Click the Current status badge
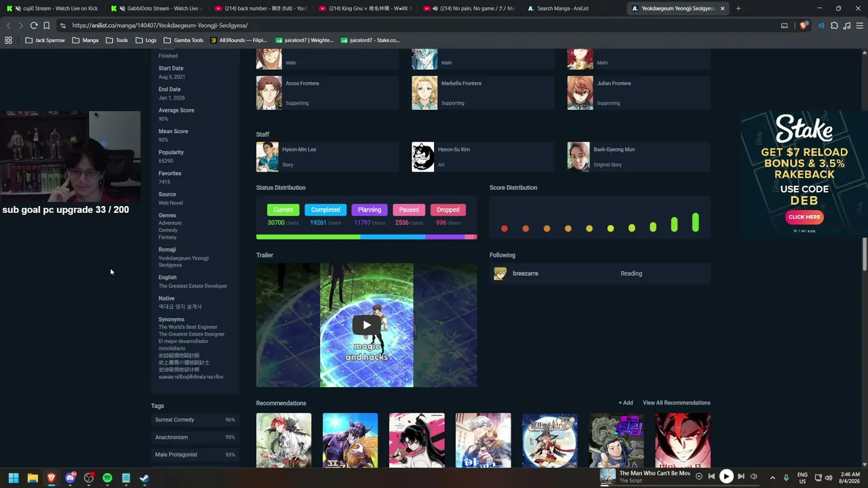Viewport: 868px width, 488px height. [x=283, y=209]
